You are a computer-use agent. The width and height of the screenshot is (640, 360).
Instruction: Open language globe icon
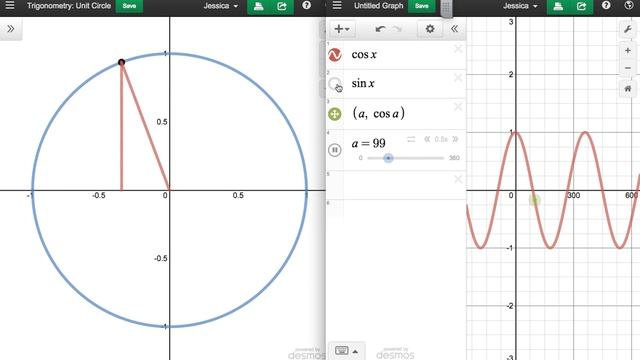point(629,6)
